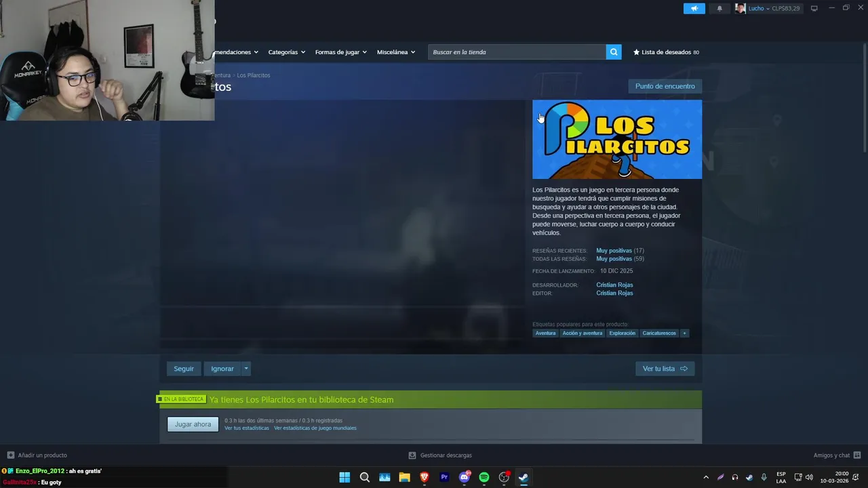Screen dimensions: 868x488
Task: Open Gestionar descargas
Action: pos(440,455)
